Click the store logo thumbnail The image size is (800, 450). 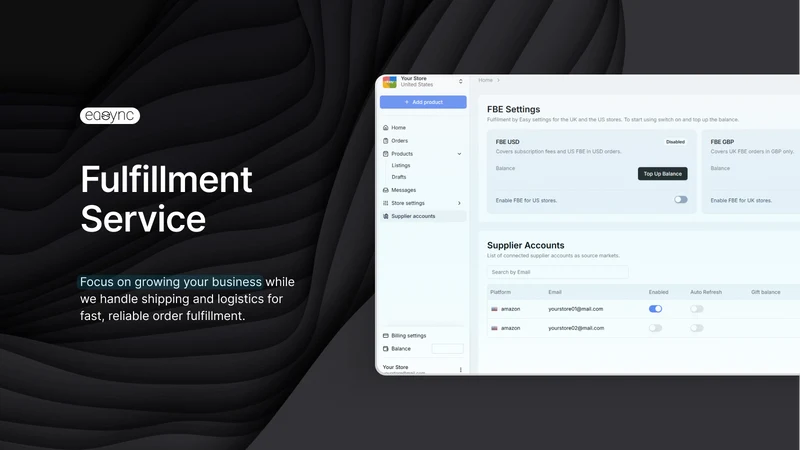pyautogui.click(x=390, y=82)
